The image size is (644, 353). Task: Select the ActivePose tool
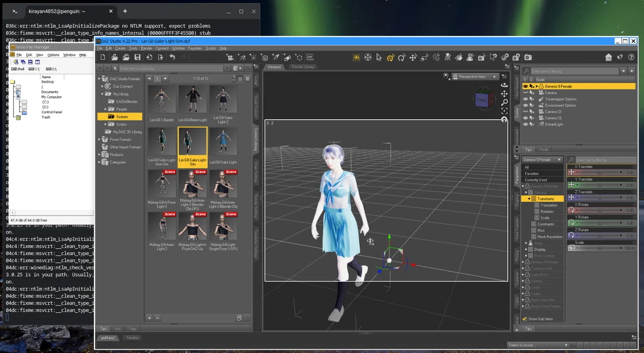[x=436, y=57]
